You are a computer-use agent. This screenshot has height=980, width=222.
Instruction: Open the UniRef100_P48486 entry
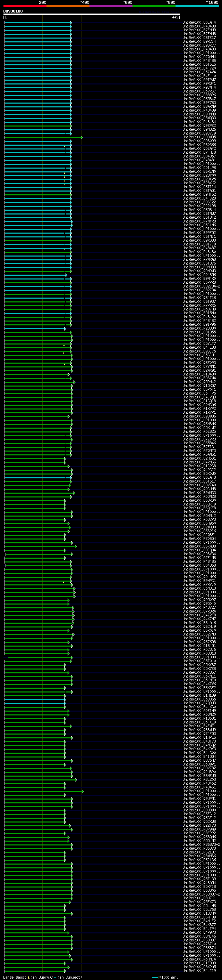[x=199, y=60]
